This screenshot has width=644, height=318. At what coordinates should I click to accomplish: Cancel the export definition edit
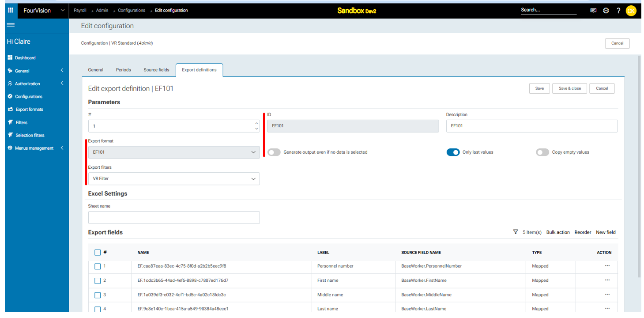click(x=602, y=88)
